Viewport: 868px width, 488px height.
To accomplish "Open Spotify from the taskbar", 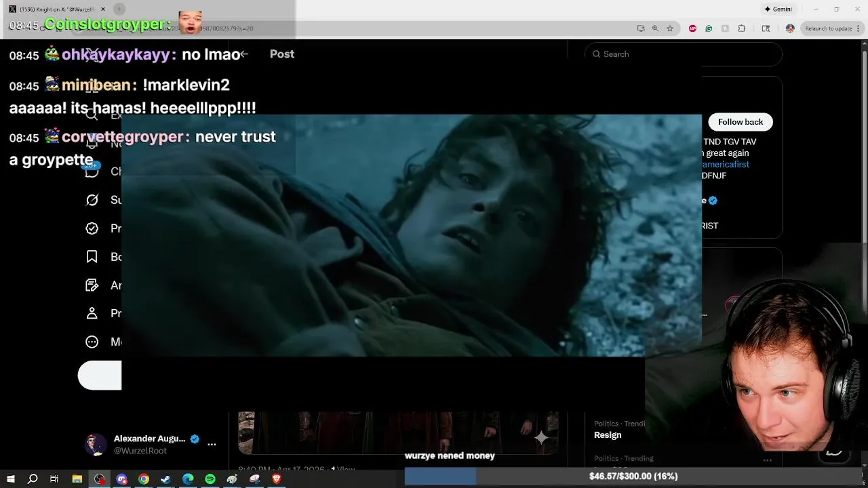I will [x=210, y=479].
